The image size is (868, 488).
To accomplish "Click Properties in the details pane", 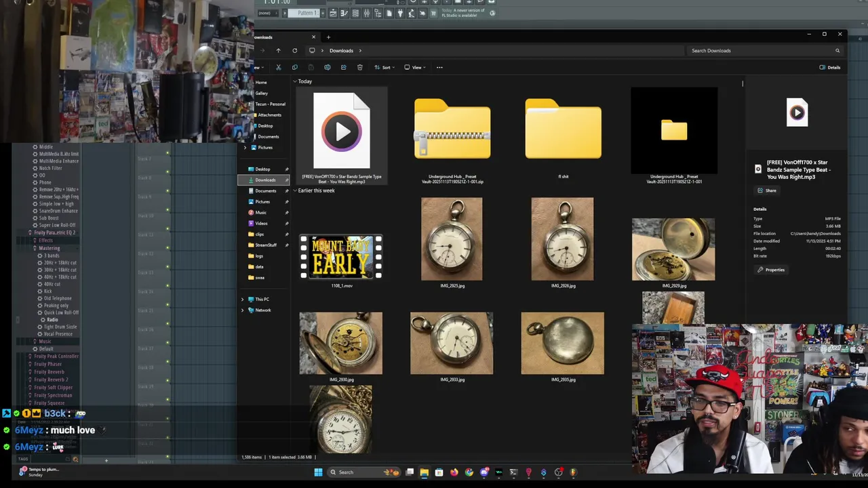I will click(x=771, y=270).
